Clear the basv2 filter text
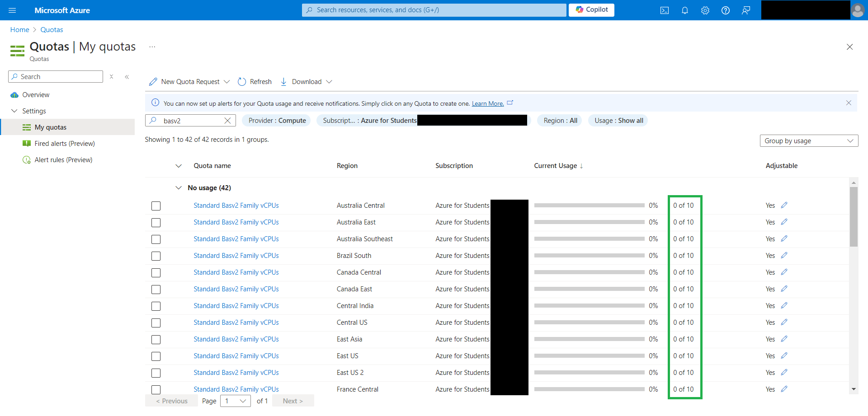The image size is (868, 416). click(x=227, y=121)
